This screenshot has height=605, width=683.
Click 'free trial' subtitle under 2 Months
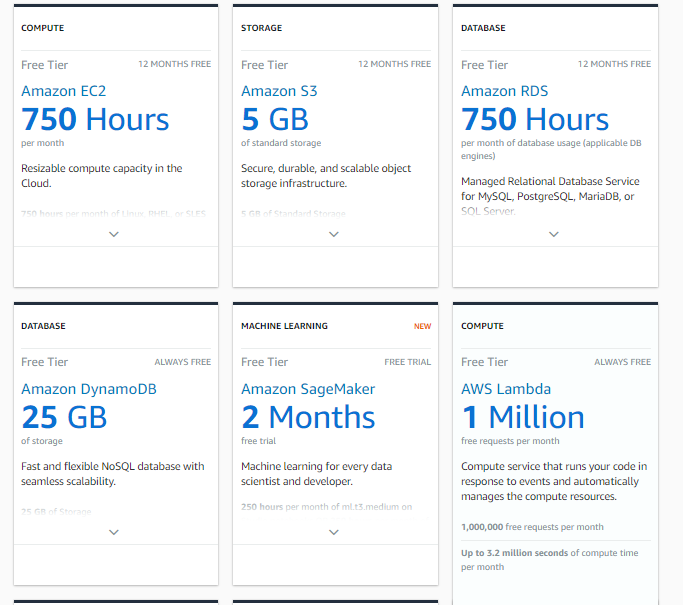(x=258, y=441)
